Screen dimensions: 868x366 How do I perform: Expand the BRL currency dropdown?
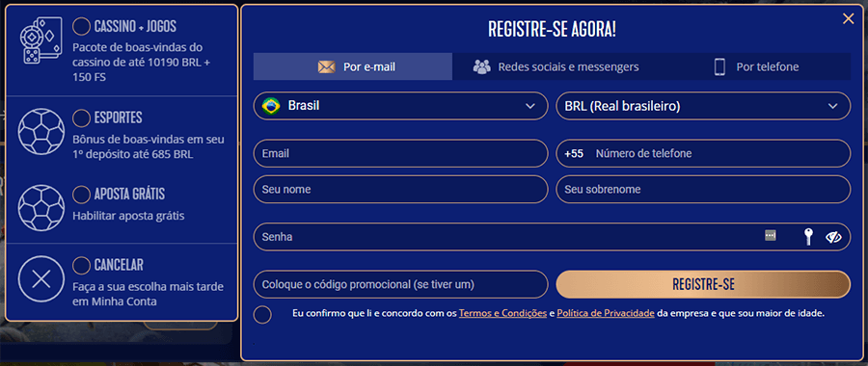pos(703,106)
